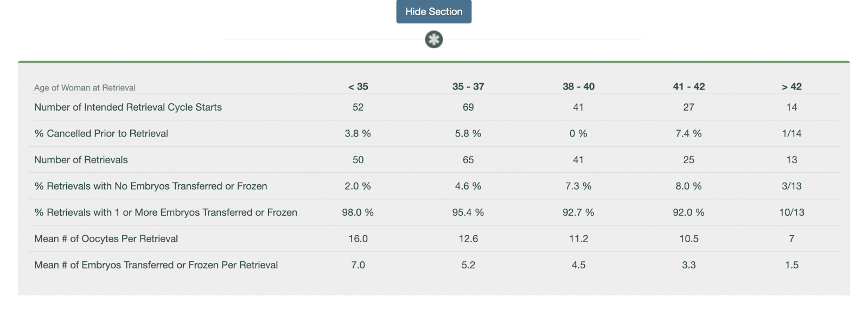
Task: Click the 98.0 % value under '< 35'
Action: point(358,212)
